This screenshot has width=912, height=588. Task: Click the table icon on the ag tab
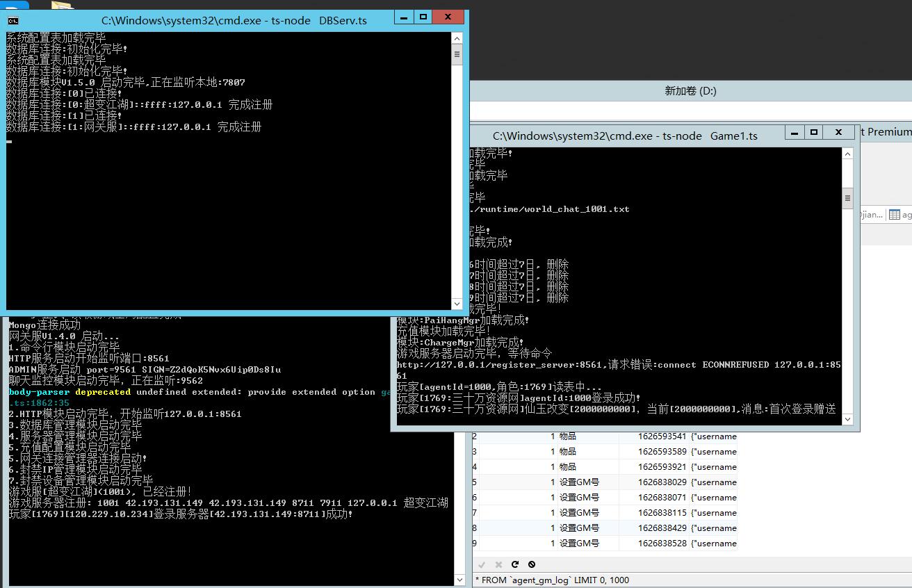click(x=894, y=215)
